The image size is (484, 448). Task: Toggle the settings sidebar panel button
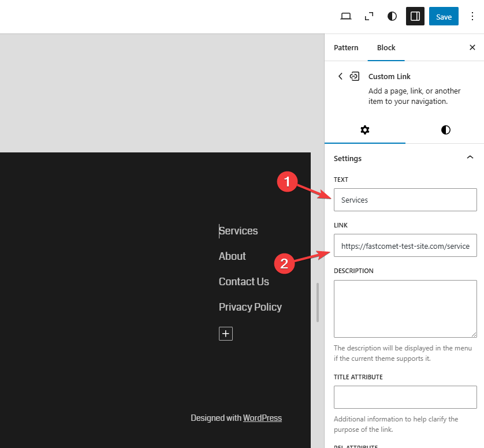coord(415,17)
